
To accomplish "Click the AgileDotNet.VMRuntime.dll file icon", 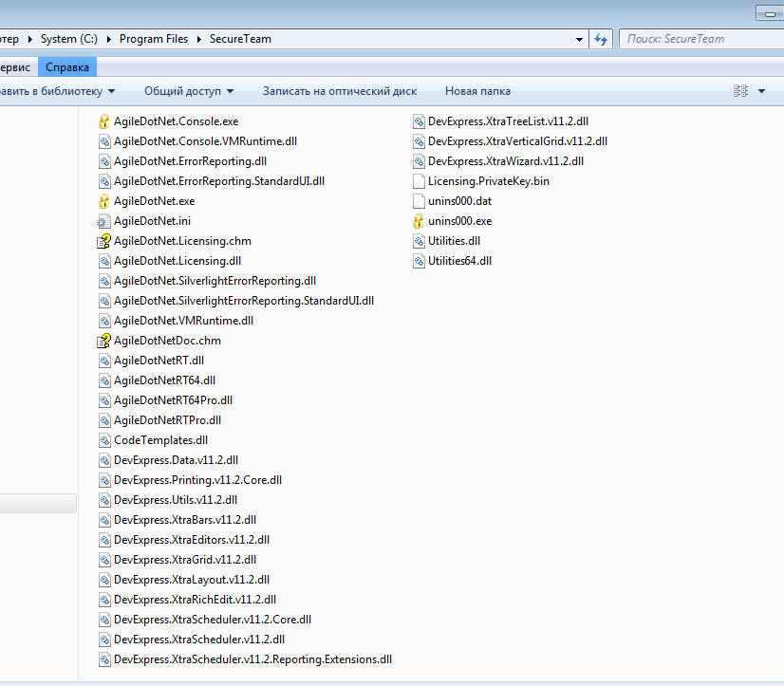I will (104, 321).
